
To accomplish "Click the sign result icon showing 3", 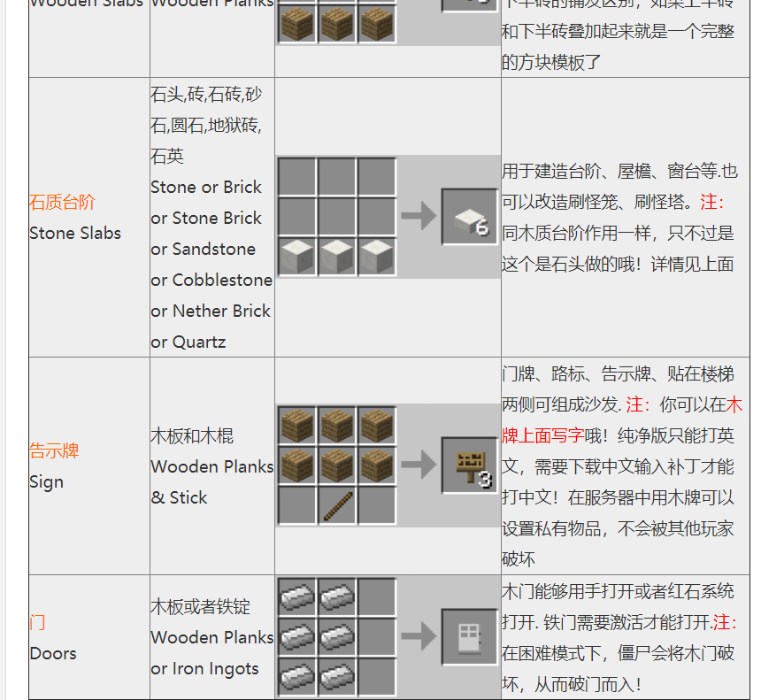I will pyautogui.click(x=470, y=465).
